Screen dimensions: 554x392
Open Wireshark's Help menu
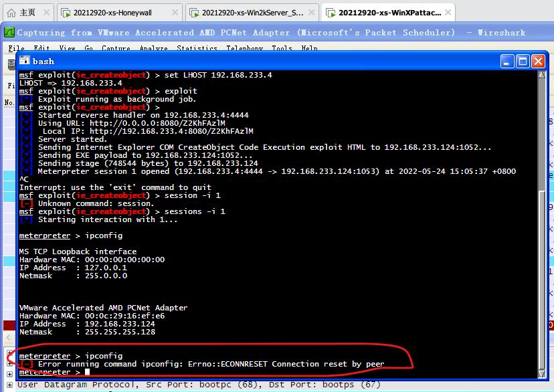point(310,48)
